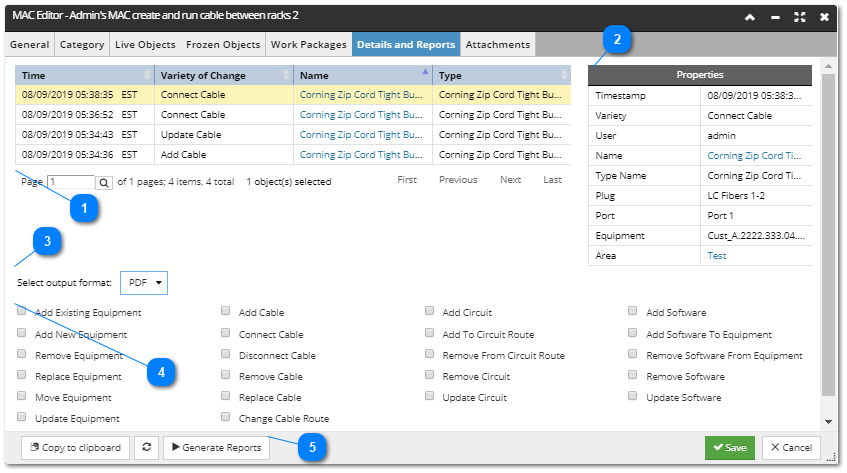Image resolution: width=847 pixels, height=473 pixels.
Task: Sort by the Type column arrows
Action: click(x=564, y=75)
